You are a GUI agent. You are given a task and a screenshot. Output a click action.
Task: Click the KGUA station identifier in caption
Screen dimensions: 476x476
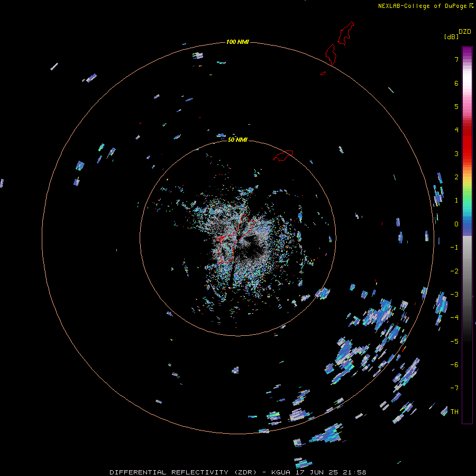pos(280,472)
